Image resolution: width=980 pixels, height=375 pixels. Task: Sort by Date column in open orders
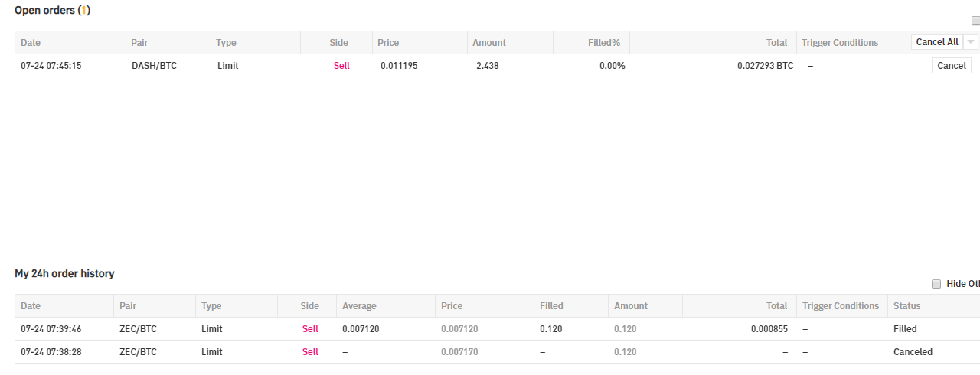click(31, 43)
